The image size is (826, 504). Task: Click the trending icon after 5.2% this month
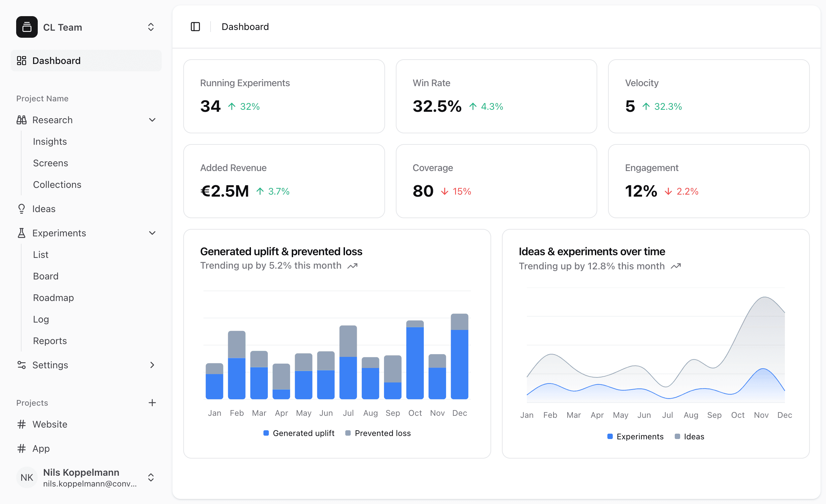[x=352, y=266]
